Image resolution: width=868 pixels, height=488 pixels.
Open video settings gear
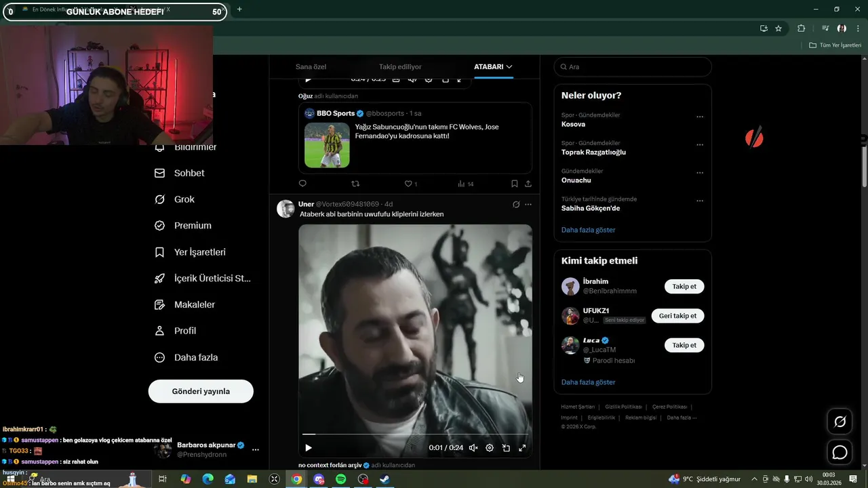point(490,448)
